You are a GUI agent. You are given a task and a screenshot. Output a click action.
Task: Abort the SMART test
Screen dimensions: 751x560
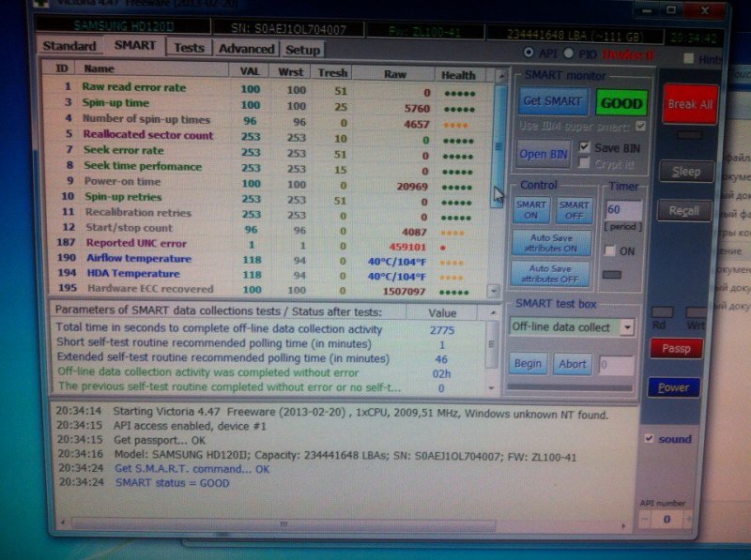(572, 364)
